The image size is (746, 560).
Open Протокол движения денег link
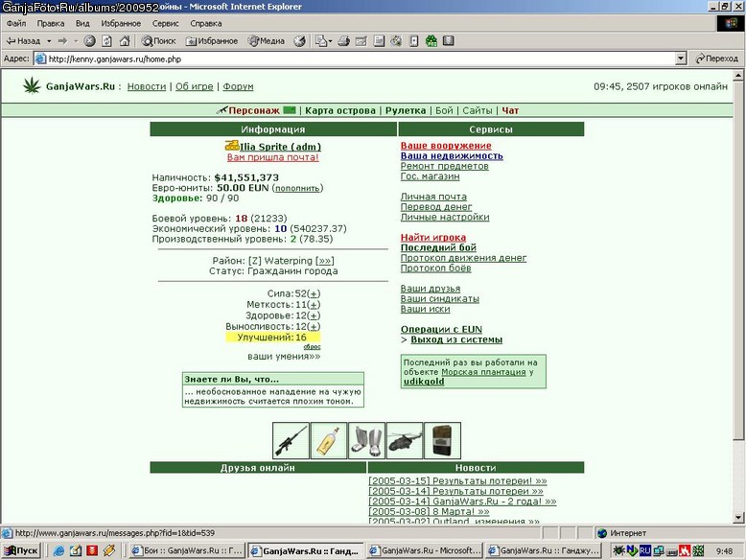tap(463, 258)
